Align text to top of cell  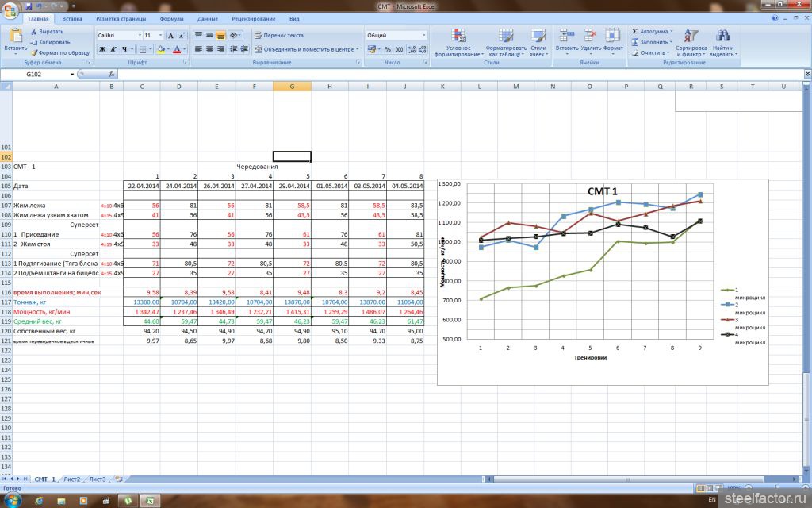198,35
